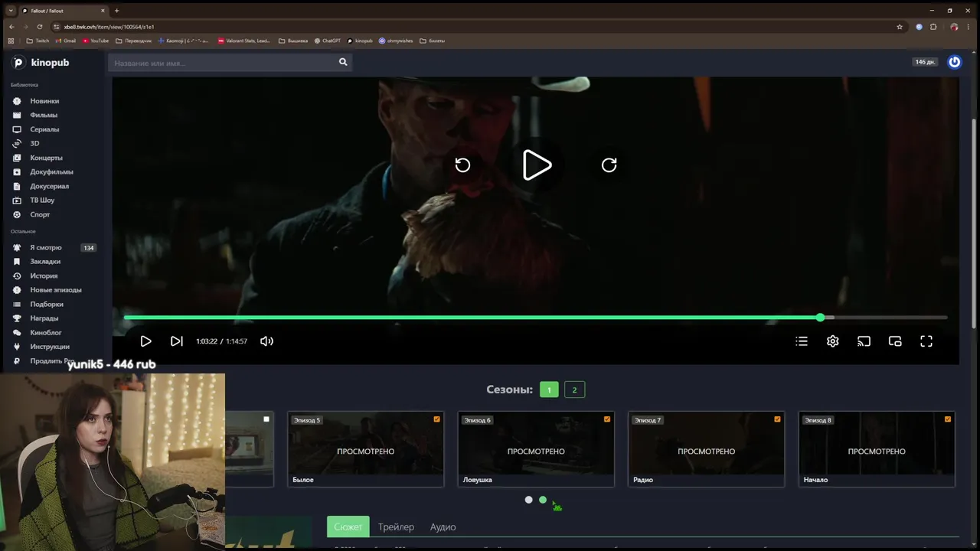Viewport: 980px width, 551px height.
Task: Open Киноблог in the sidebar
Action: (45, 333)
